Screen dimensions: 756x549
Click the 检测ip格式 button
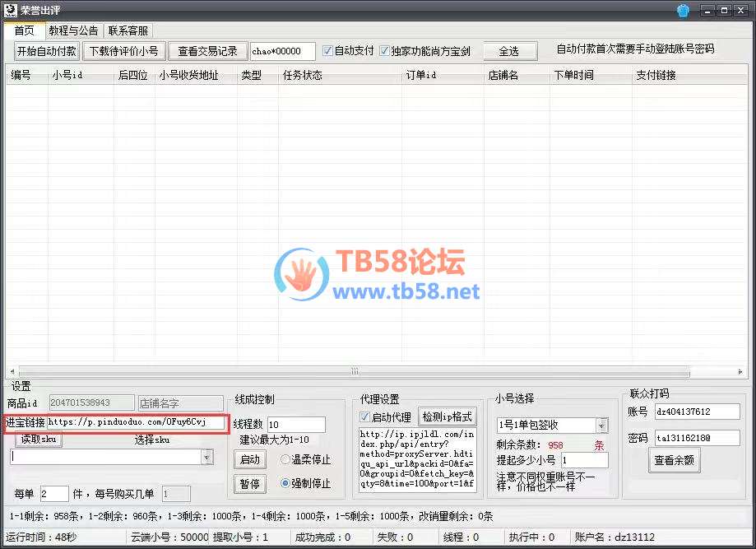tap(447, 416)
